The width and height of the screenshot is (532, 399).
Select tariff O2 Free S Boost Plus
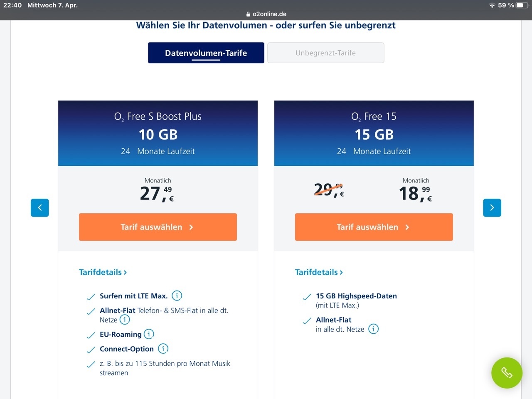(158, 227)
